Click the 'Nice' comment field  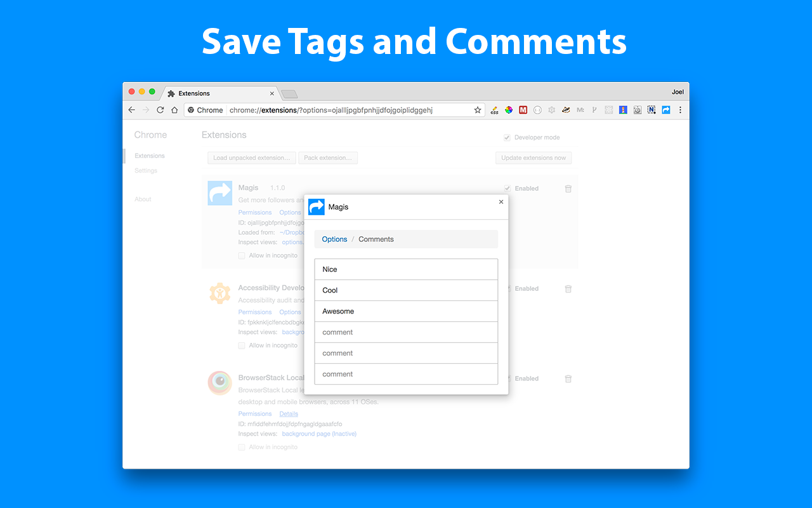[x=406, y=269]
